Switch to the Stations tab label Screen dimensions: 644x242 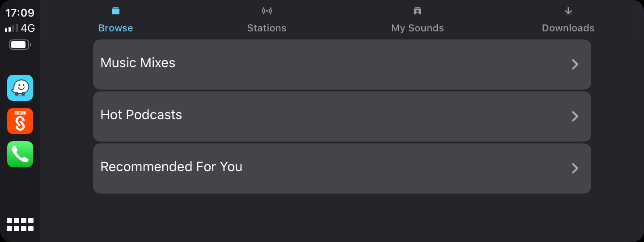point(267,28)
